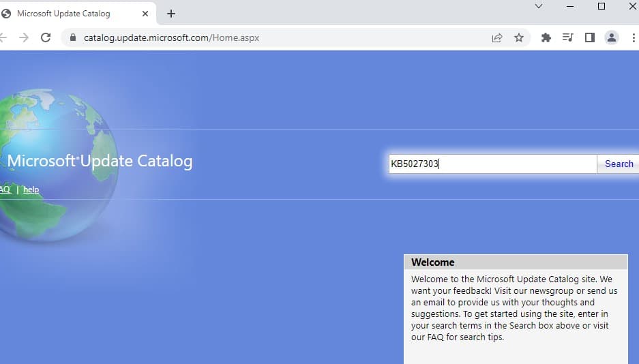
Task: Open the FAQ link
Action: (5, 189)
